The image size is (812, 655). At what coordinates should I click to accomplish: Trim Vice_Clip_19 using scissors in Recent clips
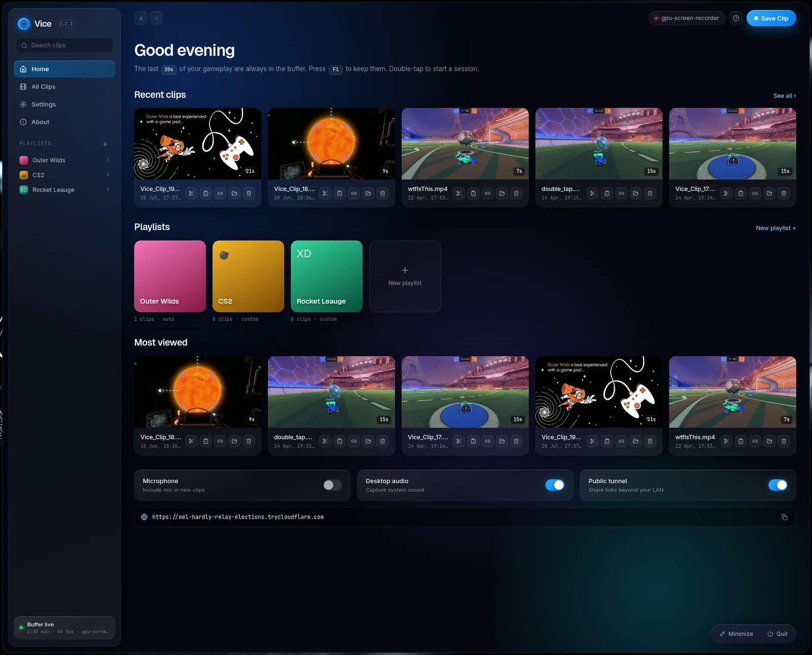191,193
